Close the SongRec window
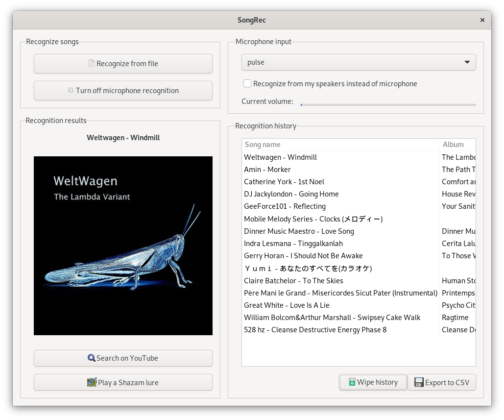504x420 pixels. (x=482, y=20)
